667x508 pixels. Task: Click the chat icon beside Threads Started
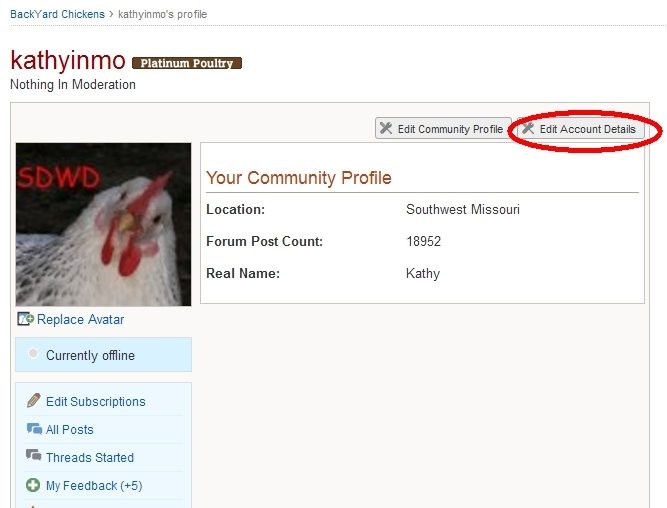33,457
